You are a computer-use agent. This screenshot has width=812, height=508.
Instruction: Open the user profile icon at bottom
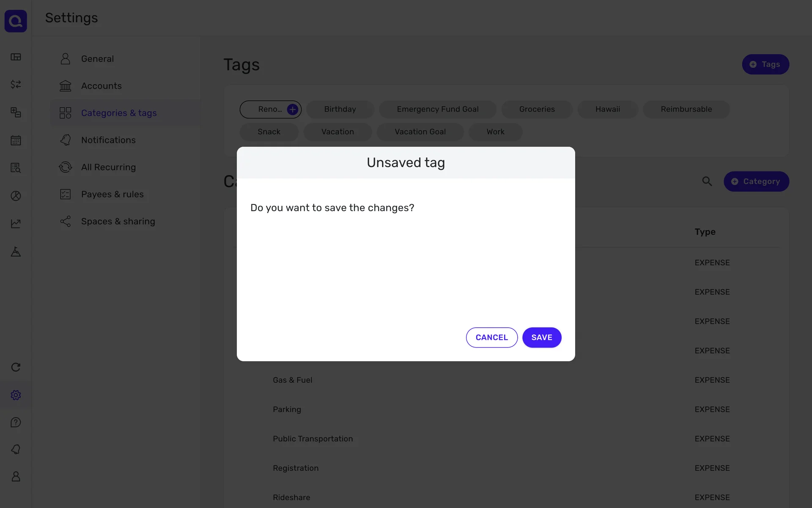16,477
